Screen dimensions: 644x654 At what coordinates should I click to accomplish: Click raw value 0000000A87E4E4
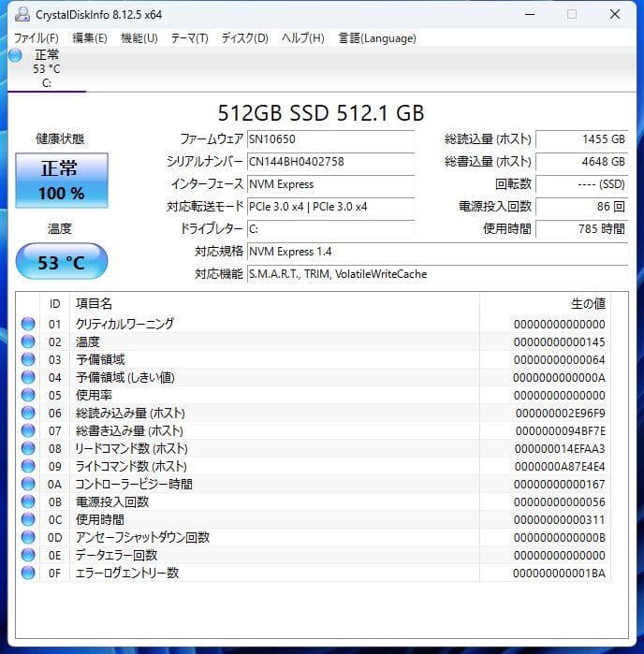click(560, 467)
